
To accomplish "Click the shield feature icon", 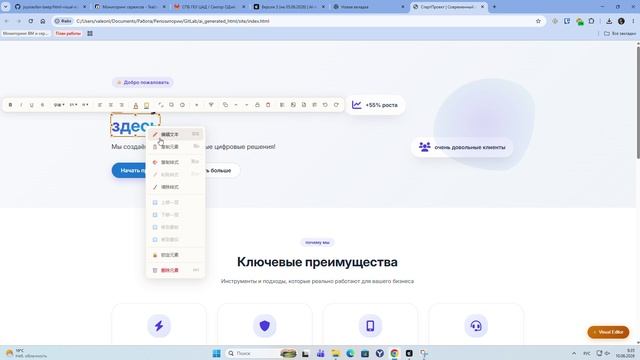I will (x=264, y=326).
